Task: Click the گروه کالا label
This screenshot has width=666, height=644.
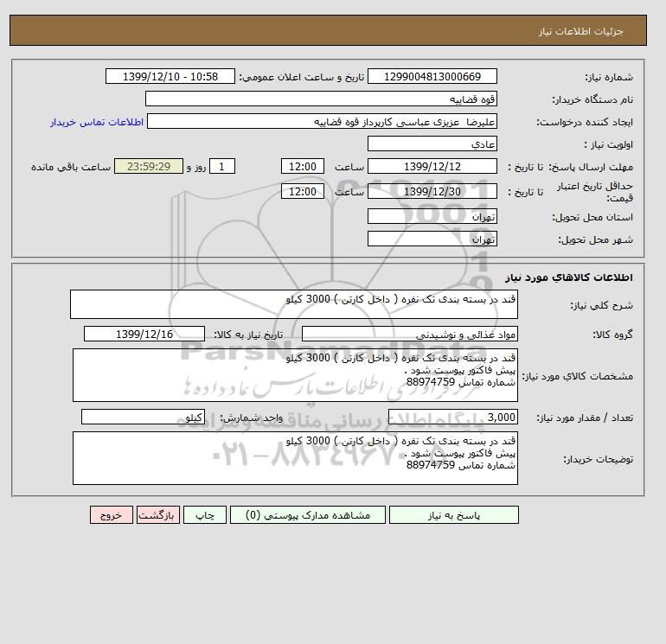Action: 612,335
